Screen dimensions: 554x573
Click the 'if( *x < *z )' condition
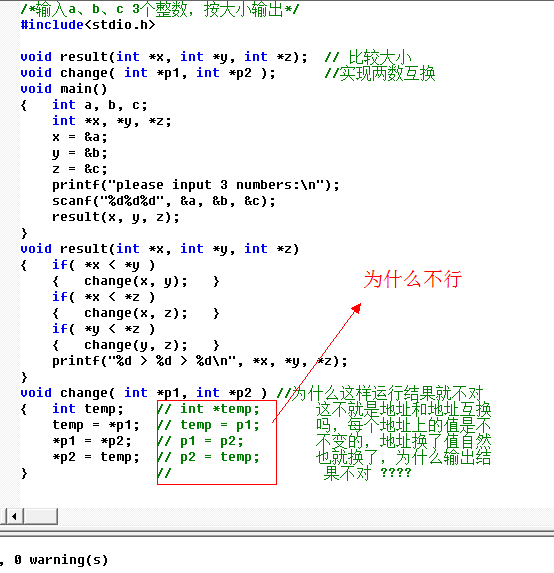tap(104, 297)
